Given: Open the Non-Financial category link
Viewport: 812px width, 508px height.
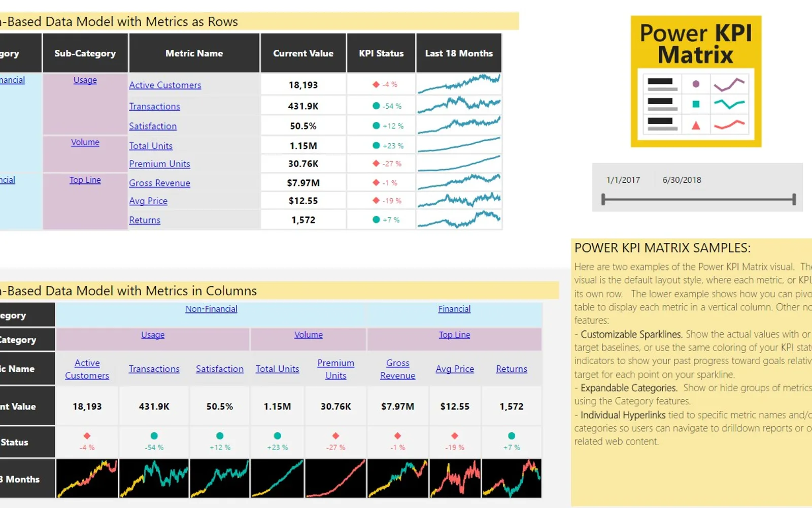Looking at the screenshot, I should [211, 309].
